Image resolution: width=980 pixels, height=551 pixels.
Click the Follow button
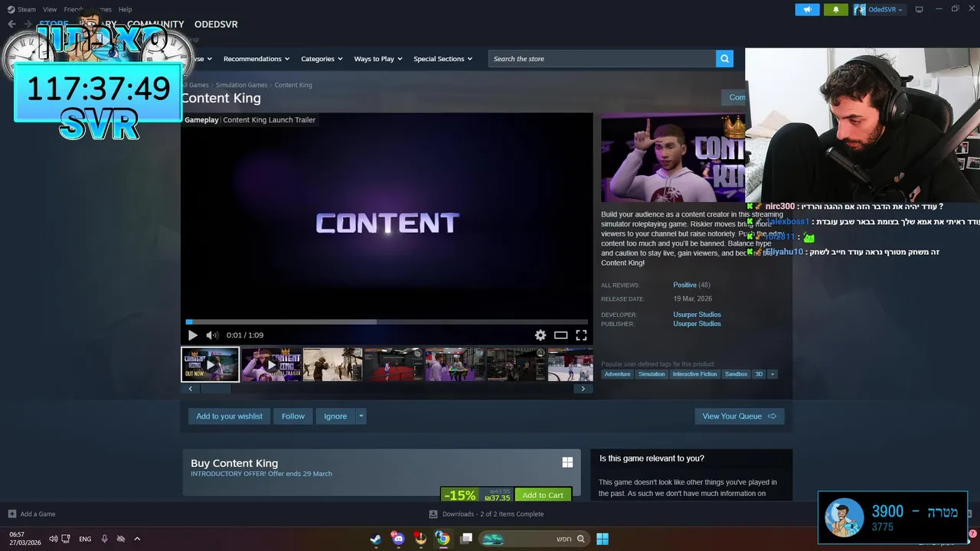coord(293,416)
